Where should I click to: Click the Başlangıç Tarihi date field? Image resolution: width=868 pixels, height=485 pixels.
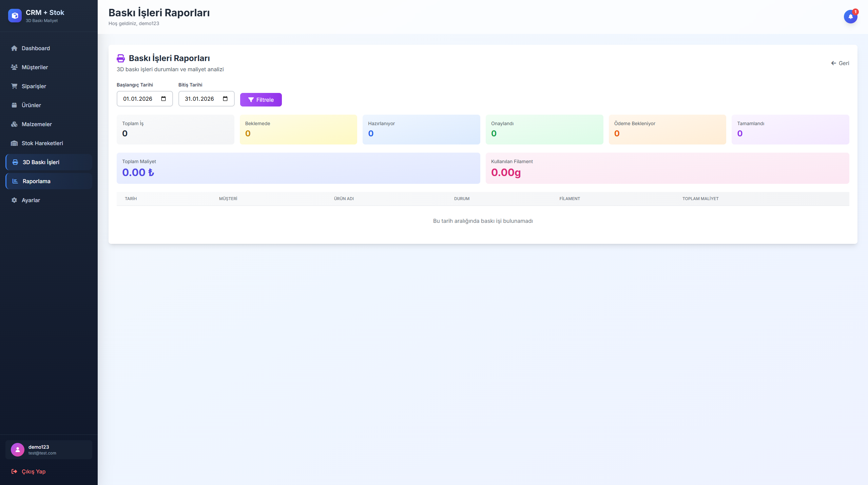click(x=138, y=99)
